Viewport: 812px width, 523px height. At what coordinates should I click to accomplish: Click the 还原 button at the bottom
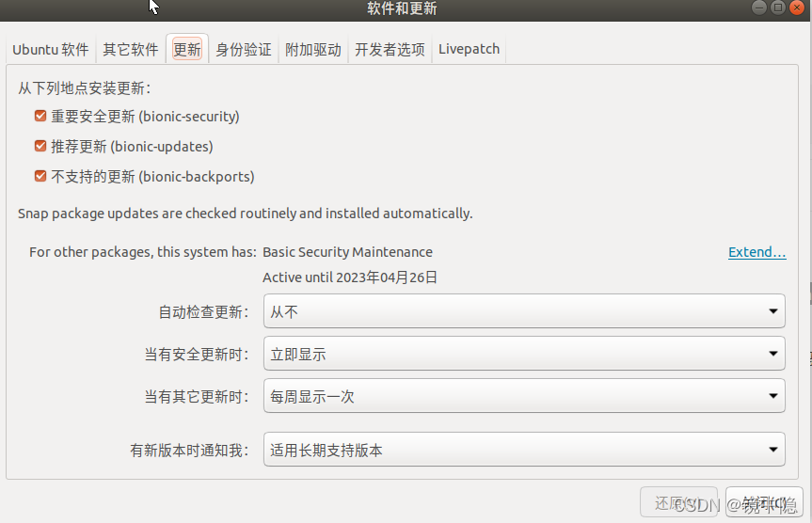click(x=679, y=502)
